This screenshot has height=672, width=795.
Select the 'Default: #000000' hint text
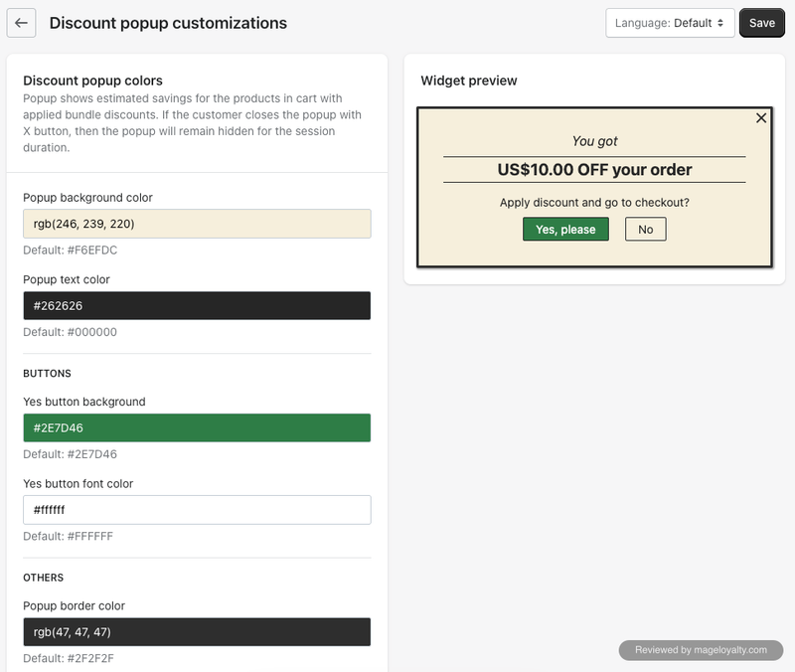pyautogui.click(x=70, y=332)
